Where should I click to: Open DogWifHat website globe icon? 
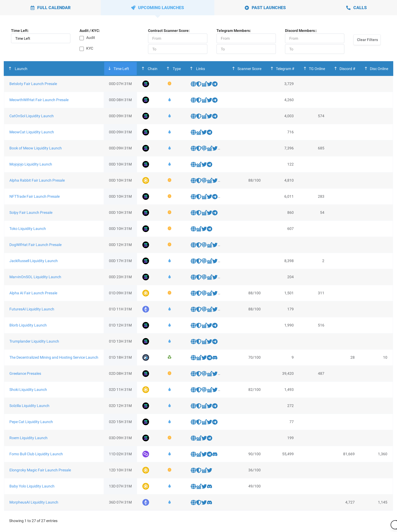[193, 245]
